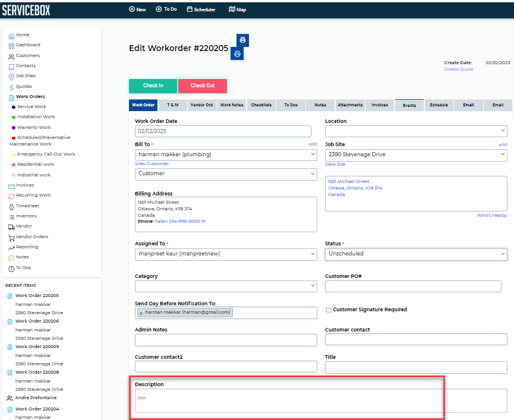514x420 pixels.
Task: Open recent item Work Order 220206
Action: 37,321
